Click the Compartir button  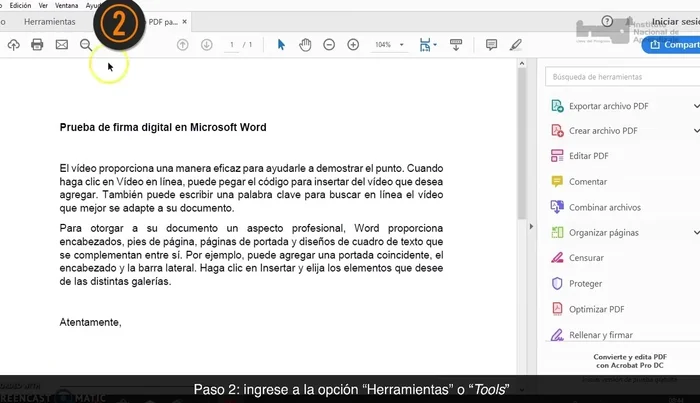(x=671, y=45)
